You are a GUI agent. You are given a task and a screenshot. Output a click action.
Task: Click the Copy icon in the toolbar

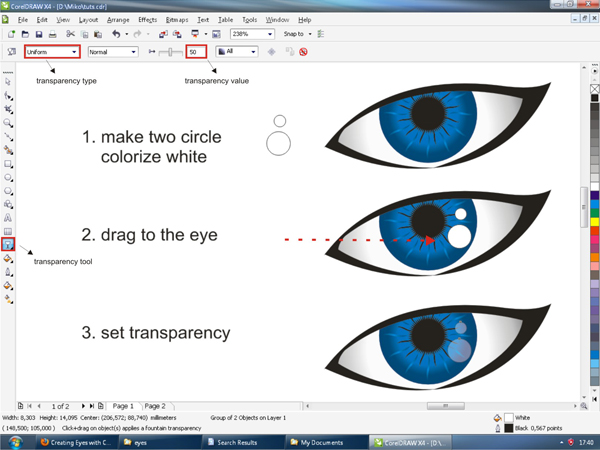(85, 34)
